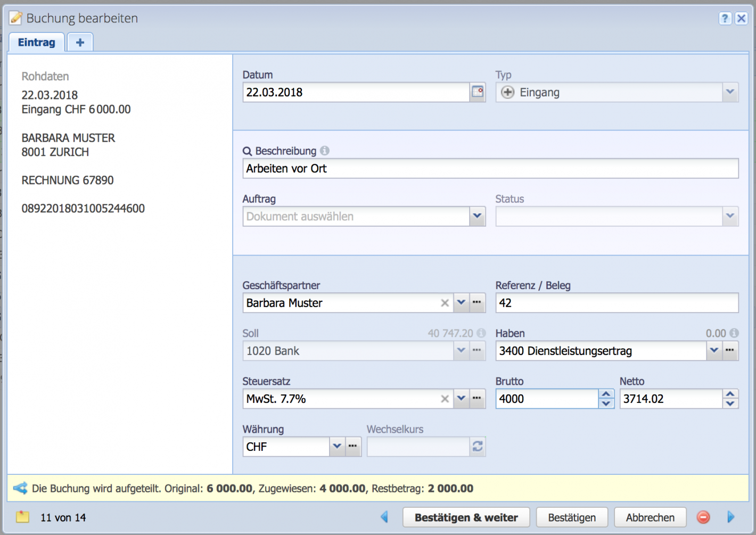Image resolution: width=756 pixels, height=535 pixels.
Task: Open Währung options via ellipsis icon
Action: (x=353, y=447)
